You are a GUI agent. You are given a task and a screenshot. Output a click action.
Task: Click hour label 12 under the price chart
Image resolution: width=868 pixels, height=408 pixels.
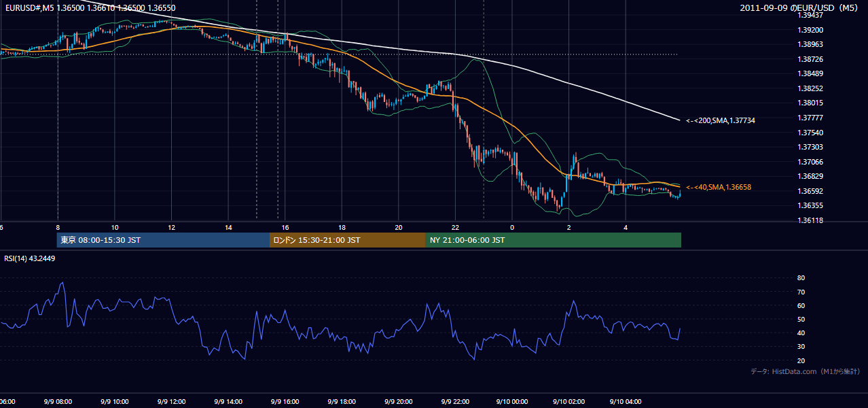pos(171,227)
